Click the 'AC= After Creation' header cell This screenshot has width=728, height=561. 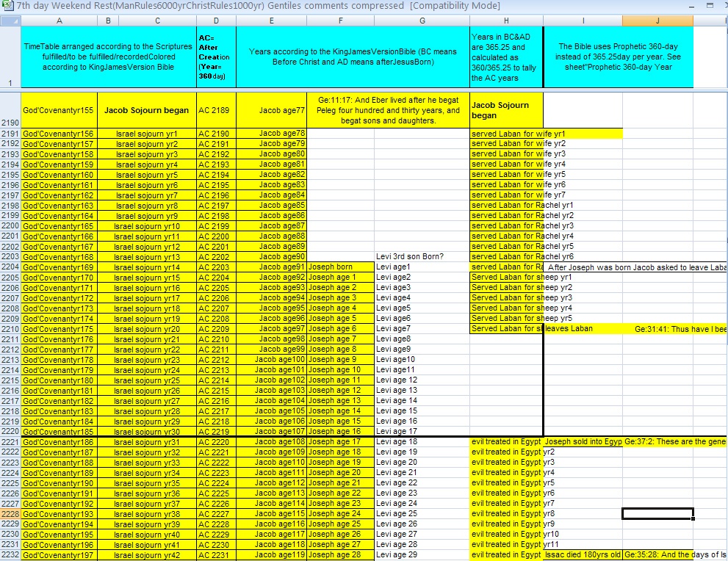[x=217, y=57]
